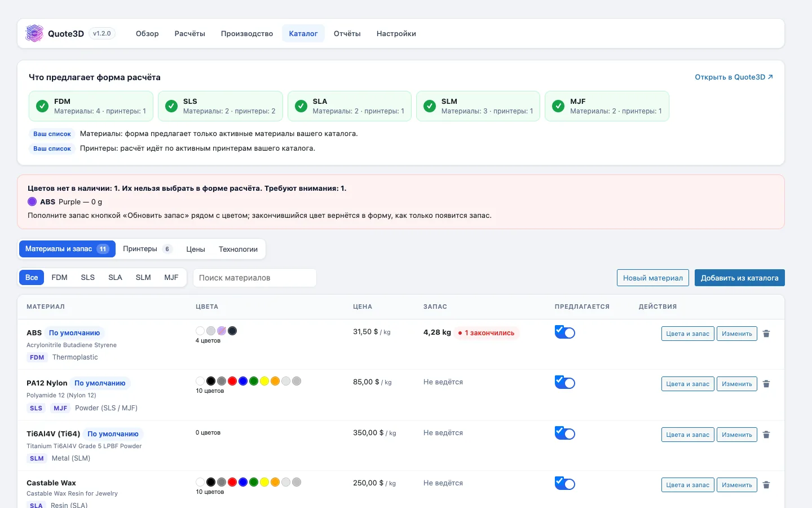This screenshot has width=812, height=508.
Task: Remove Ti6Al4V (Ti64) with the trash icon
Action: [x=766, y=435]
